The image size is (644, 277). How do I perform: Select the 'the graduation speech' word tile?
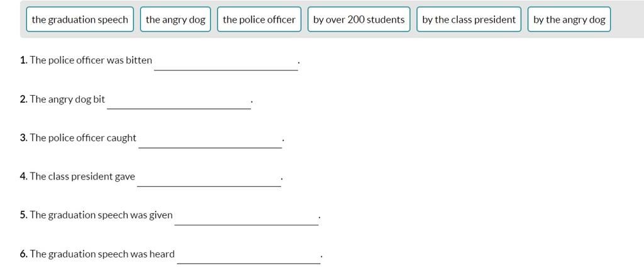pyautogui.click(x=80, y=20)
